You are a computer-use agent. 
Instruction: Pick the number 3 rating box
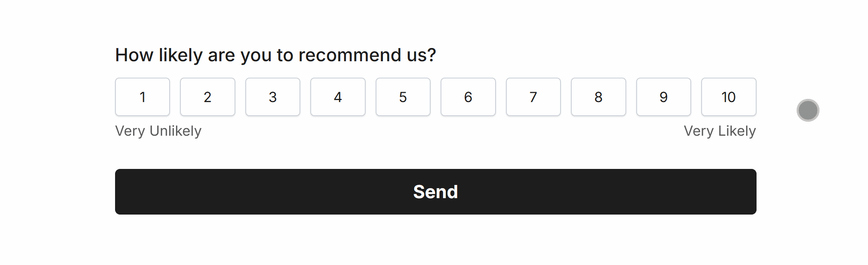coord(273,97)
